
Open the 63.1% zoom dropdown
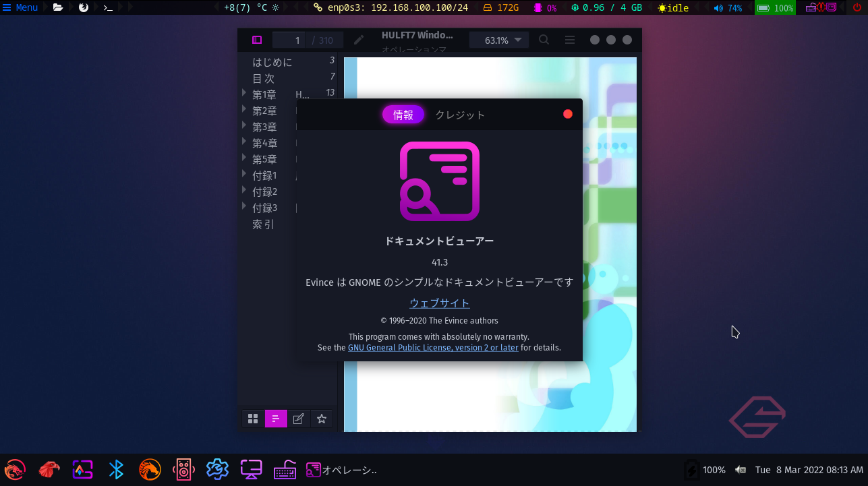point(500,40)
